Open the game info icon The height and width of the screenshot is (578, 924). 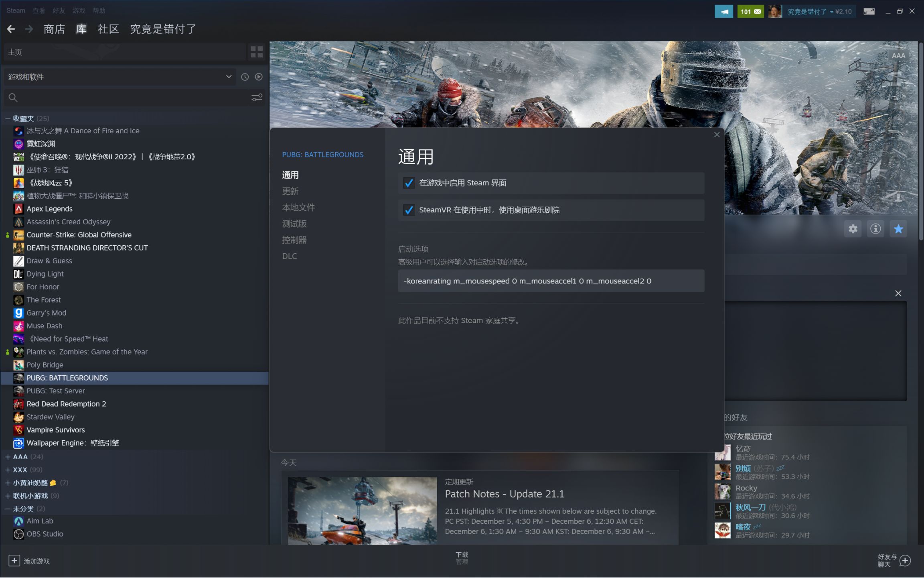[x=875, y=229]
